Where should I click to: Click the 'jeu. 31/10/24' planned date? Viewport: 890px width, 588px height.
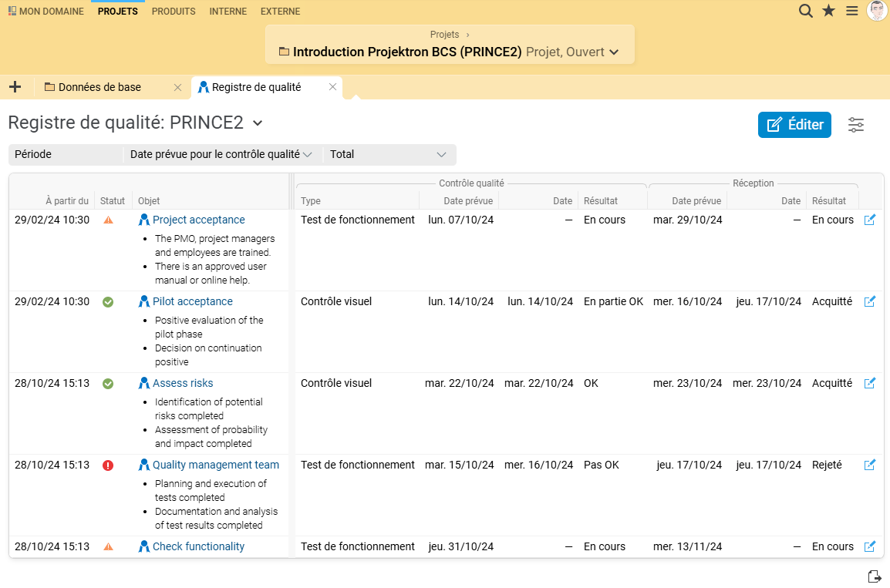point(461,546)
